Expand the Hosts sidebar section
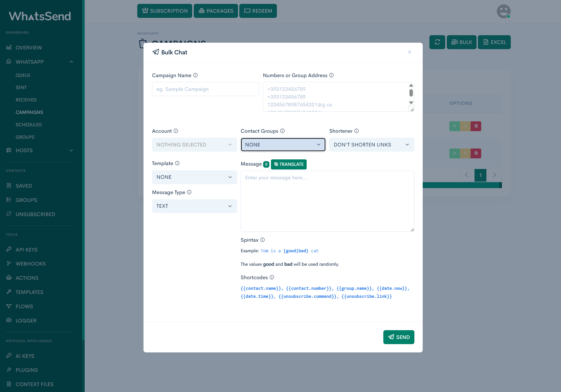The image size is (561, 392). coord(40,150)
